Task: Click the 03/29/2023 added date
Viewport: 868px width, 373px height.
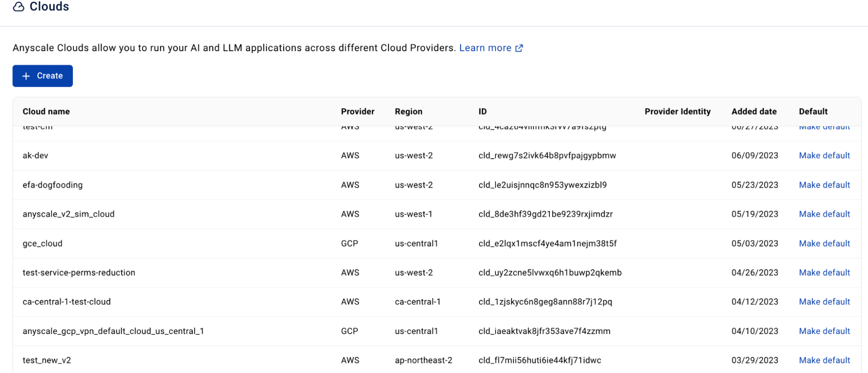Action: tap(755, 360)
